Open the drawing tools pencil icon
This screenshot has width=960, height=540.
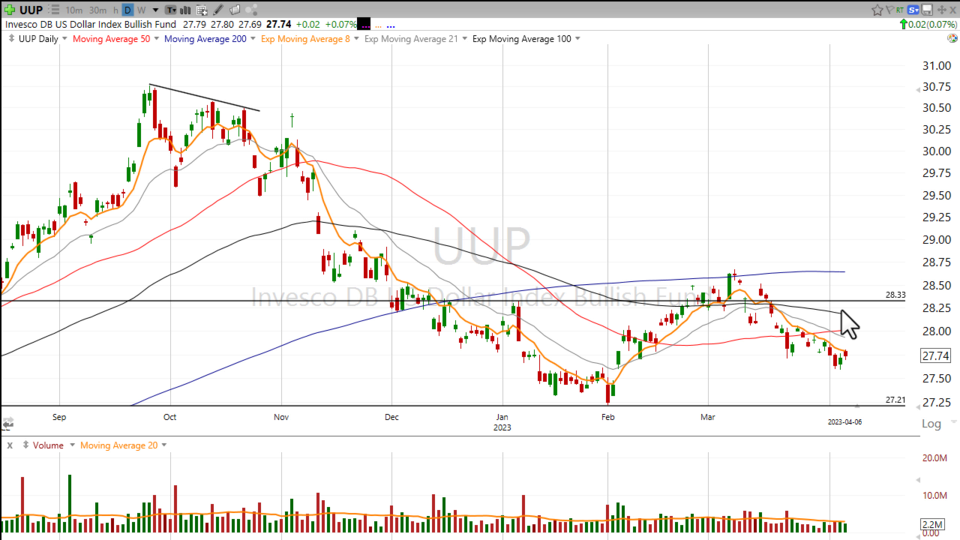coord(217,10)
